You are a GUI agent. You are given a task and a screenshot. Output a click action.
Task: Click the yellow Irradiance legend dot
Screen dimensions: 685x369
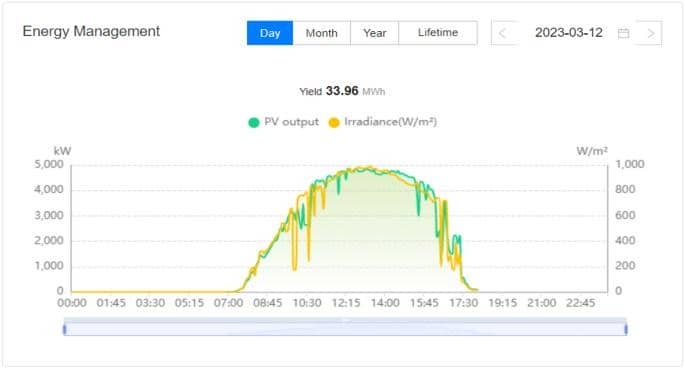(334, 122)
